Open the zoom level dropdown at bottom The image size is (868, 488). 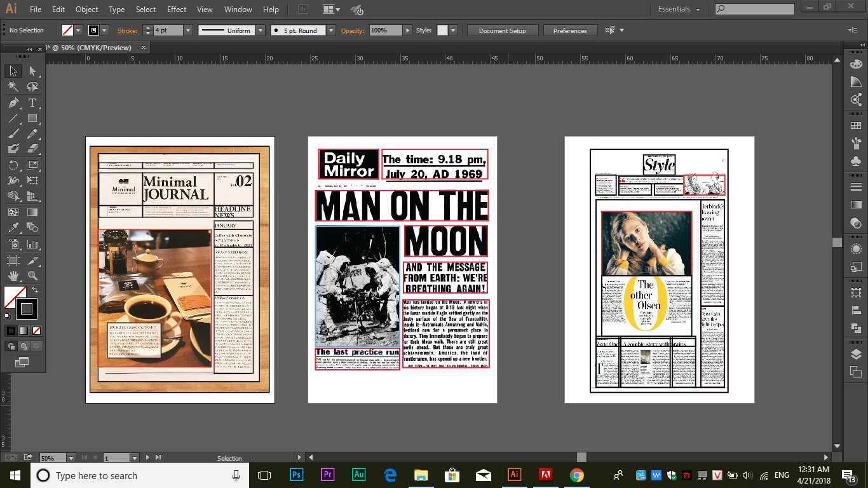click(x=71, y=457)
